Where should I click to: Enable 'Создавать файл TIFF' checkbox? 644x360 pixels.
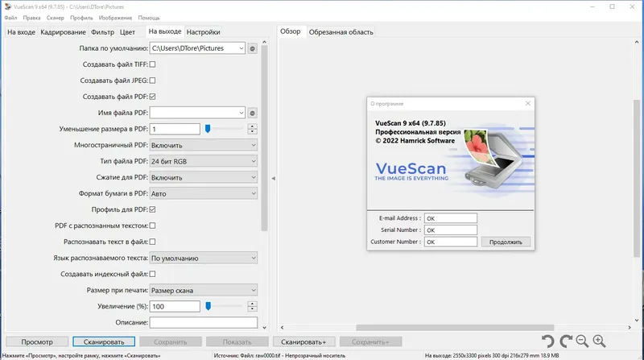pos(152,64)
